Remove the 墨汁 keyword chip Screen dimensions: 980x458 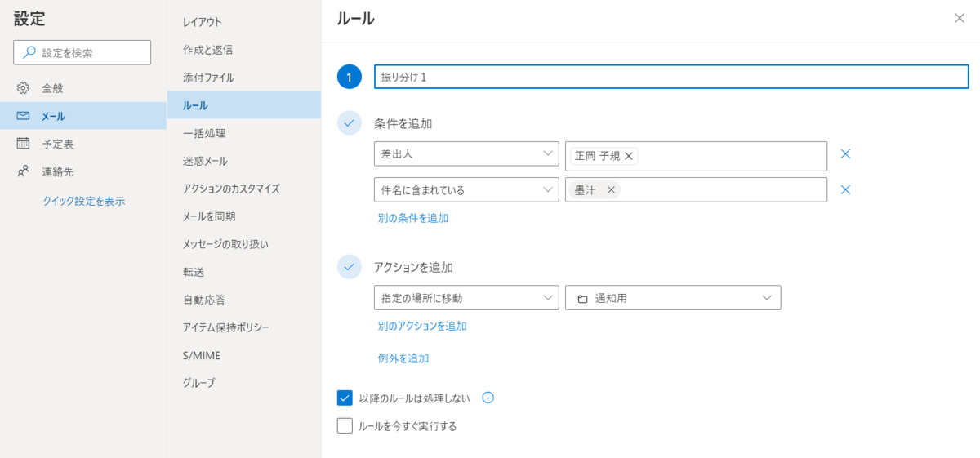pyautogui.click(x=611, y=190)
